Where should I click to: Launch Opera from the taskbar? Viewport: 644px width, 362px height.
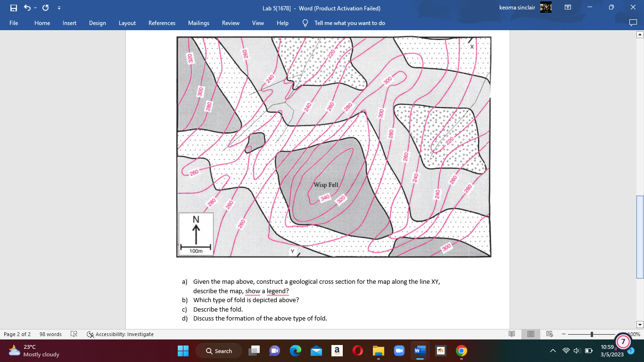coord(357,351)
